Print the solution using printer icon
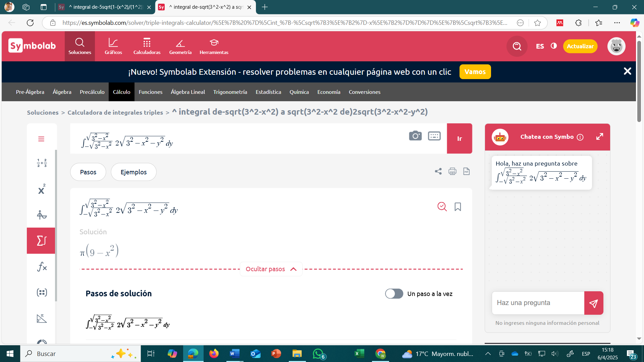 tap(452, 171)
